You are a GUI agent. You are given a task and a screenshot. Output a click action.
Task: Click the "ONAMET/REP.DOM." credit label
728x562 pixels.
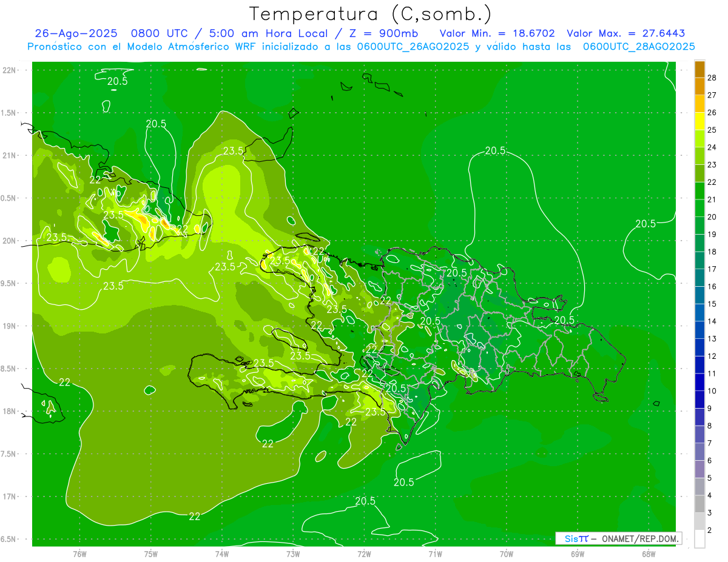pyautogui.click(x=639, y=538)
